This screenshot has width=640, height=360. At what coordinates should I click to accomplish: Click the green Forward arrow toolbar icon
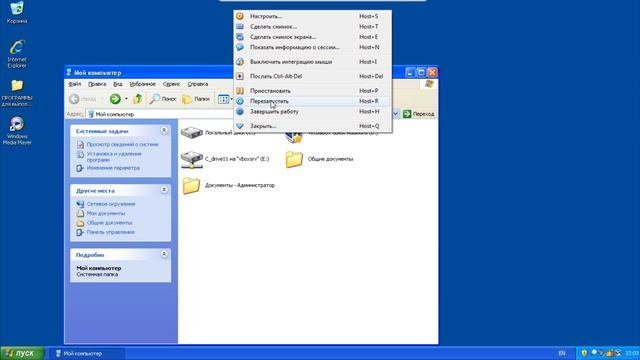tap(115, 99)
